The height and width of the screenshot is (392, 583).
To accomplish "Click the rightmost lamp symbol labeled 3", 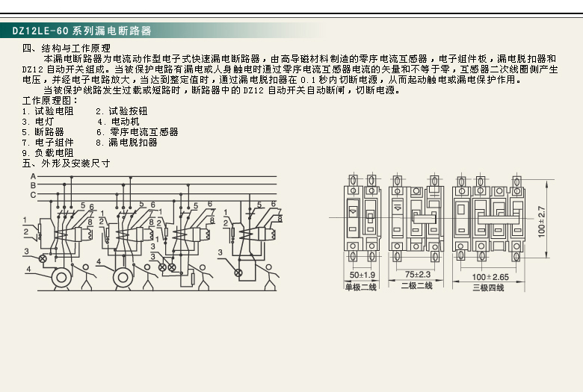I will [239, 273].
